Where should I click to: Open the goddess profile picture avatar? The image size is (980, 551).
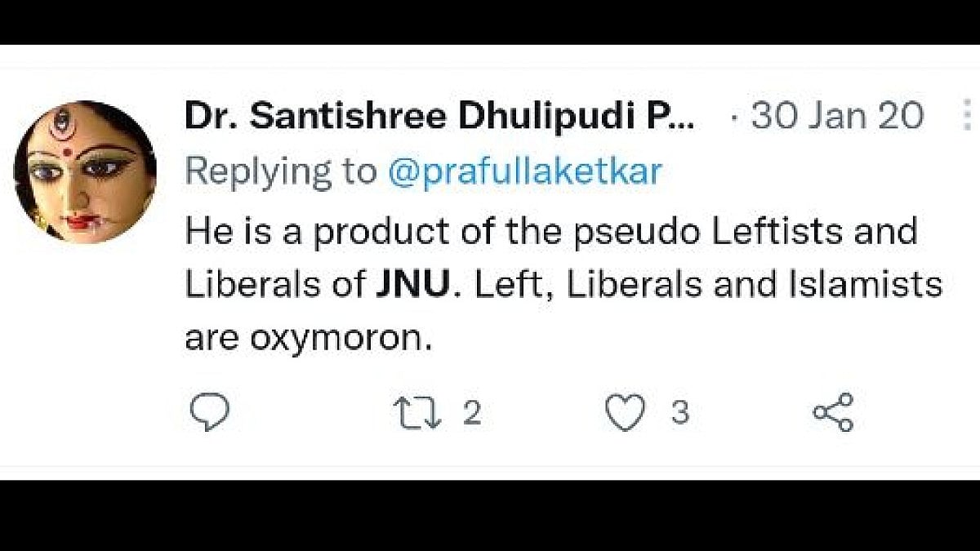click(85, 171)
